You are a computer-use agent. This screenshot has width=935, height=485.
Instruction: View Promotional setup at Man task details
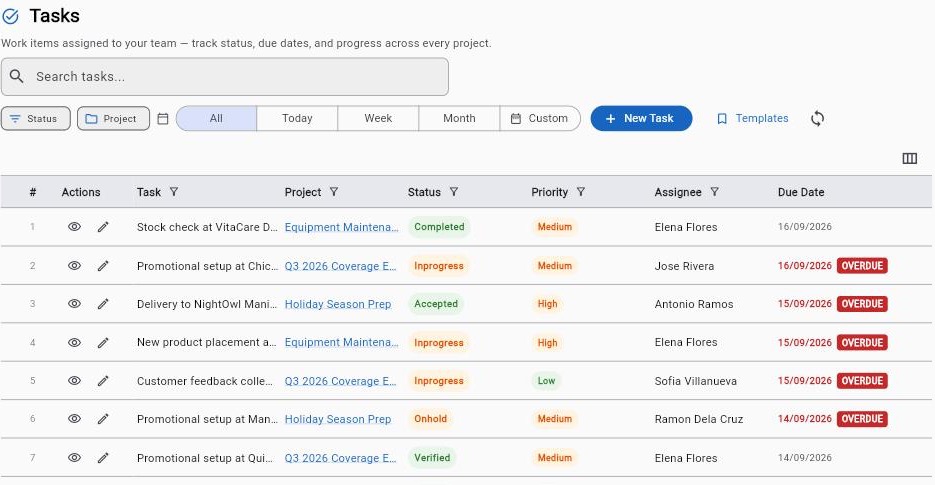[74, 419]
